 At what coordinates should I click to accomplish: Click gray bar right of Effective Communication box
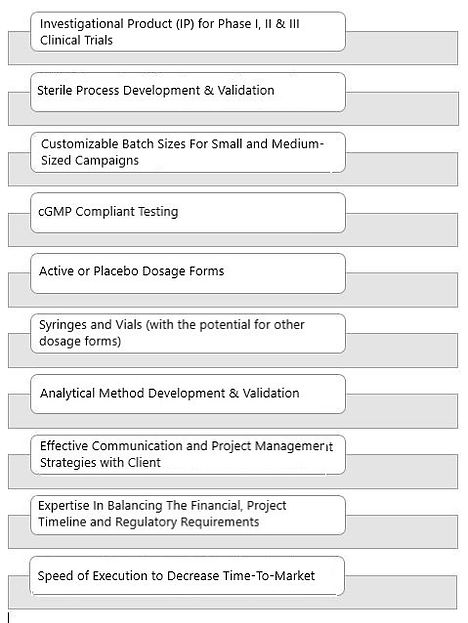pos(402,472)
